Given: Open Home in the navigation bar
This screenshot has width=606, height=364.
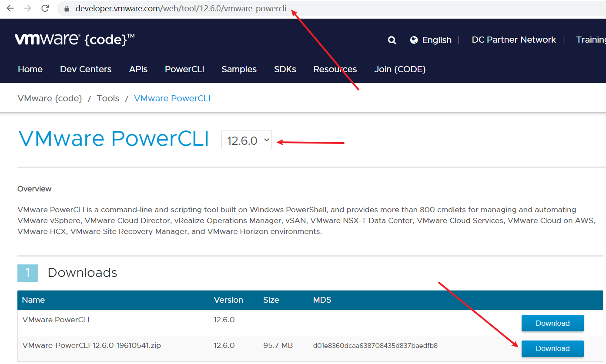Looking at the screenshot, I should coord(30,69).
